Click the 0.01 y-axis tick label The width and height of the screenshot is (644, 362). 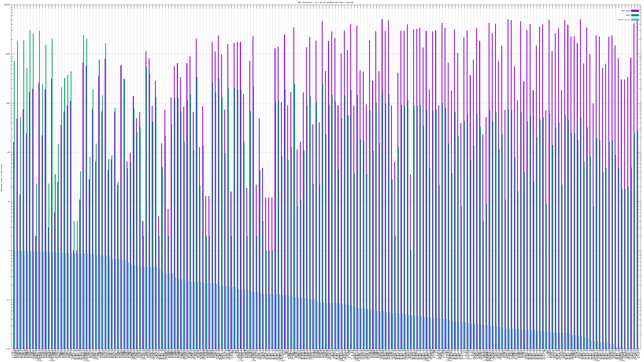point(8,349)
